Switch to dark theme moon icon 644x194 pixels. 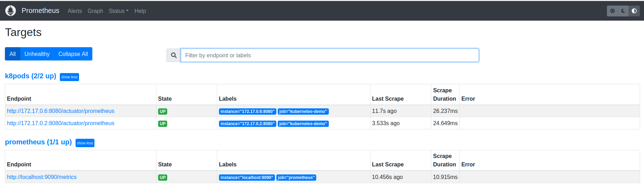tap(623, 11)
